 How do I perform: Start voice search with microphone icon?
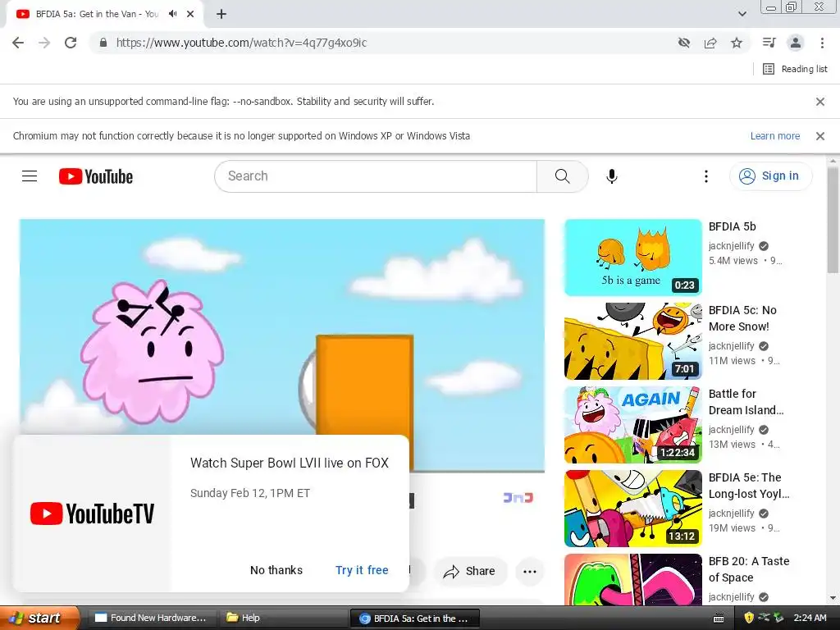[611, 176]
